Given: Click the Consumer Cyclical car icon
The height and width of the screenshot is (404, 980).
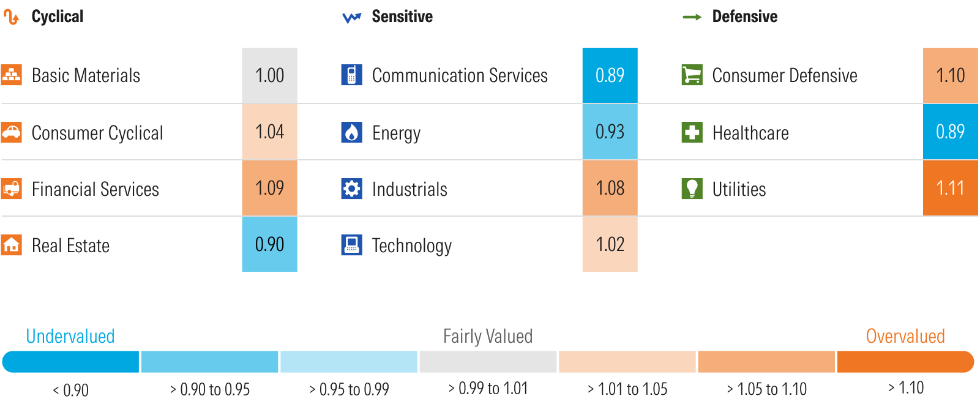Looking at the screenshot, I should (11, 132).
